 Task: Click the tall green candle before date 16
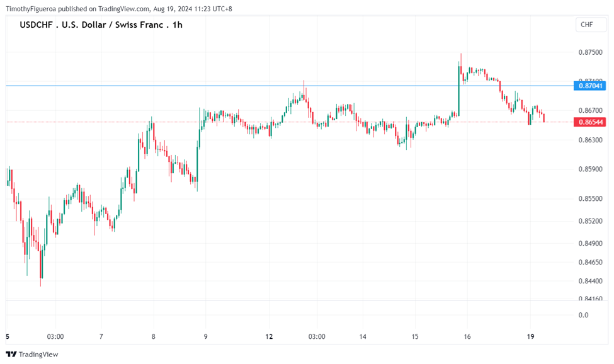pyautogui.click(x=459, y=88)
